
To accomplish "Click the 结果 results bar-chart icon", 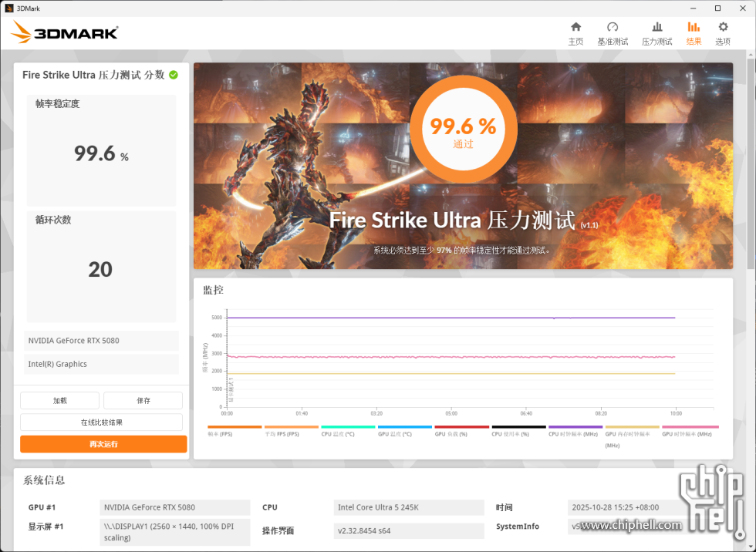I will pos(694,28).
